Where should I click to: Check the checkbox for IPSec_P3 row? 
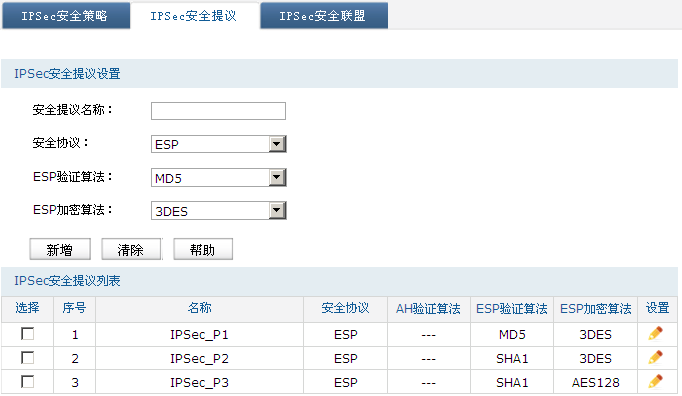[x=27, y=382]
